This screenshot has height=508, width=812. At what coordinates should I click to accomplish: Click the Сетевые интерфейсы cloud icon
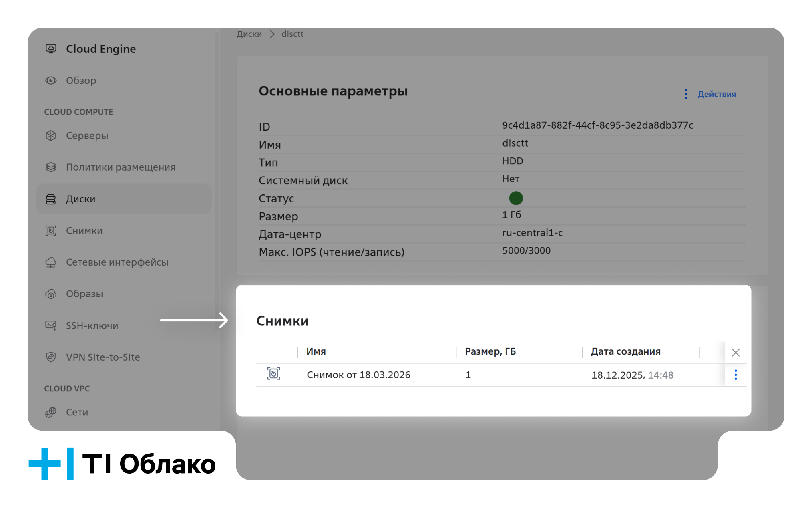51,262
